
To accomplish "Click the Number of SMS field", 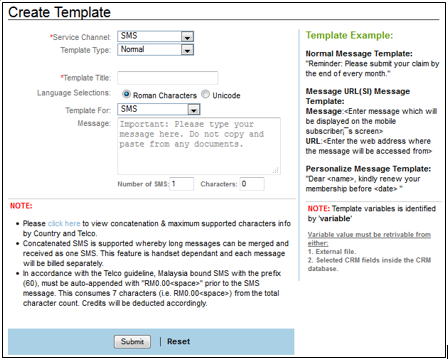I will click(182, 184).
